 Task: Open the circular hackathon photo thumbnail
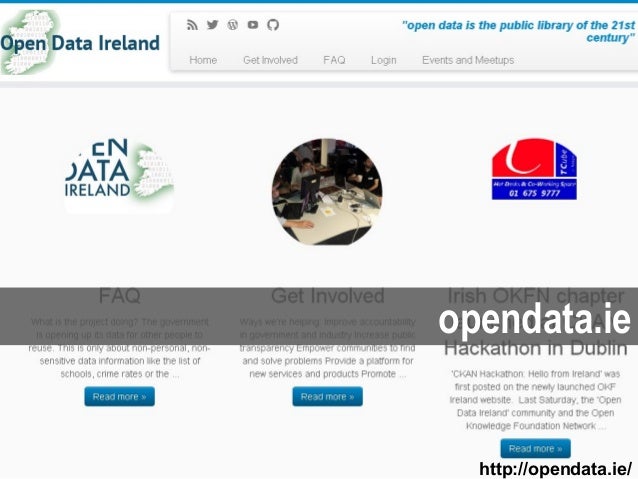(x=328, y=192)
